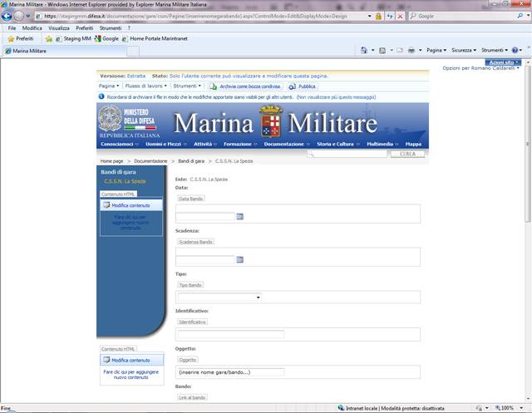Viewport: 532px width, 413px height.
Task: Click Home page in breadcrumb
Action: pyautogui.click(x=111, y=161)
